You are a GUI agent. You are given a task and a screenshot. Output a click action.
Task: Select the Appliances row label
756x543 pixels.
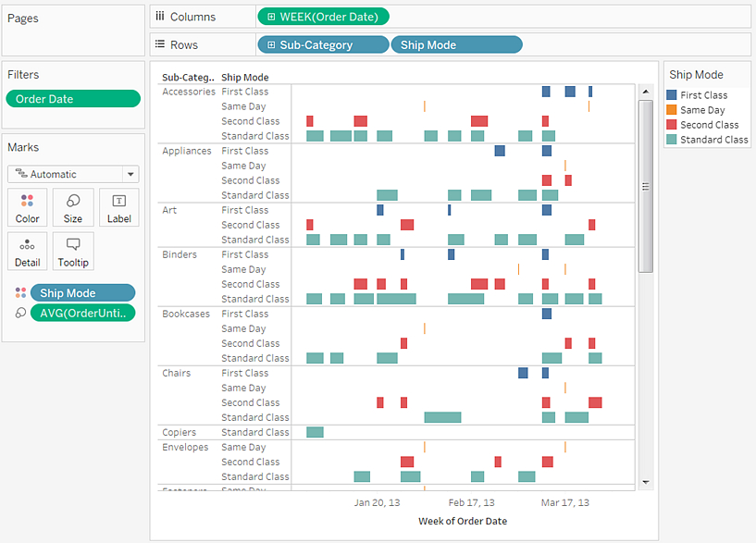click(x=187, y=151)
